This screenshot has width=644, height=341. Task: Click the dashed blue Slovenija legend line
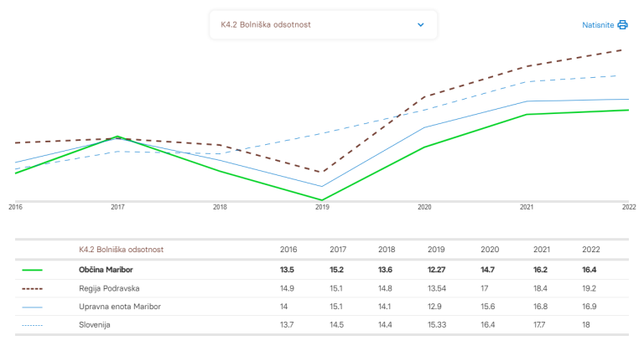(32, 324)
